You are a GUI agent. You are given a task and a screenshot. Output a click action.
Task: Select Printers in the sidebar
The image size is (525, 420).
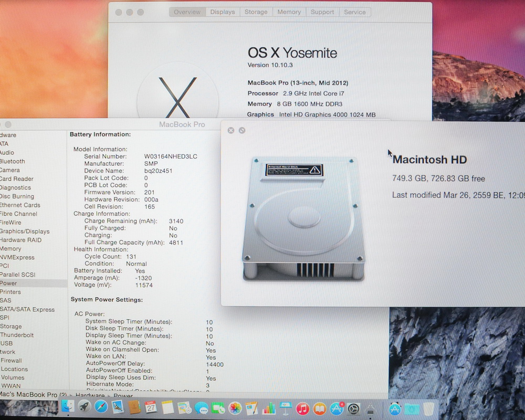(10, 292)
